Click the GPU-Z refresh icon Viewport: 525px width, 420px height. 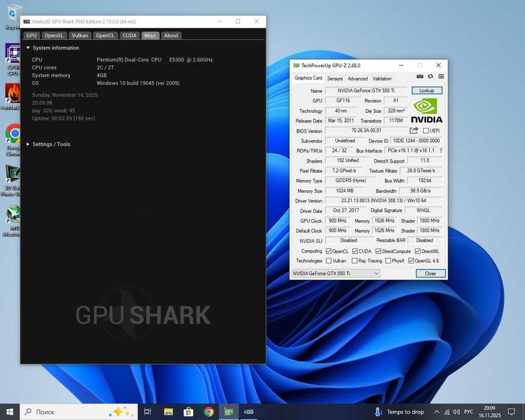pos(430,77)
